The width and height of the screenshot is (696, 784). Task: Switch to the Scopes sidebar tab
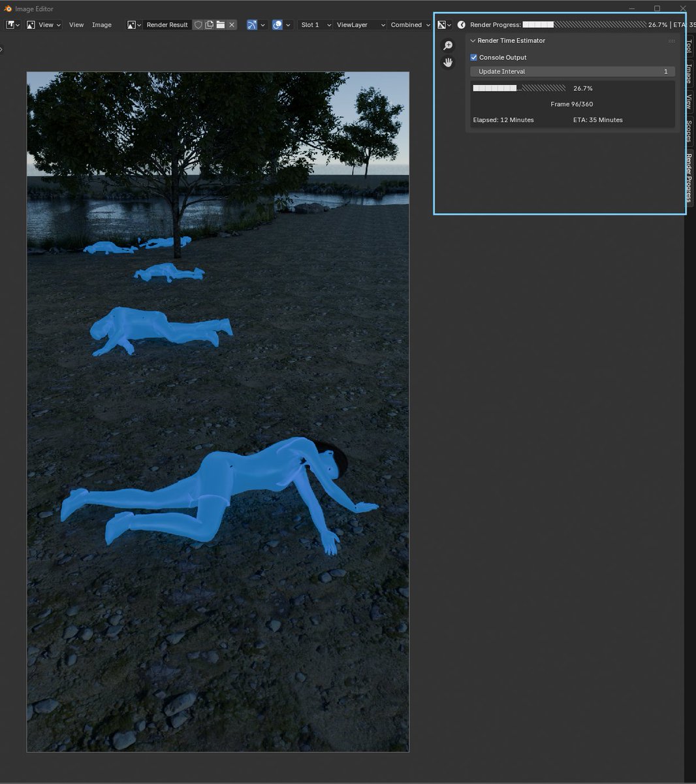(689, 131)
